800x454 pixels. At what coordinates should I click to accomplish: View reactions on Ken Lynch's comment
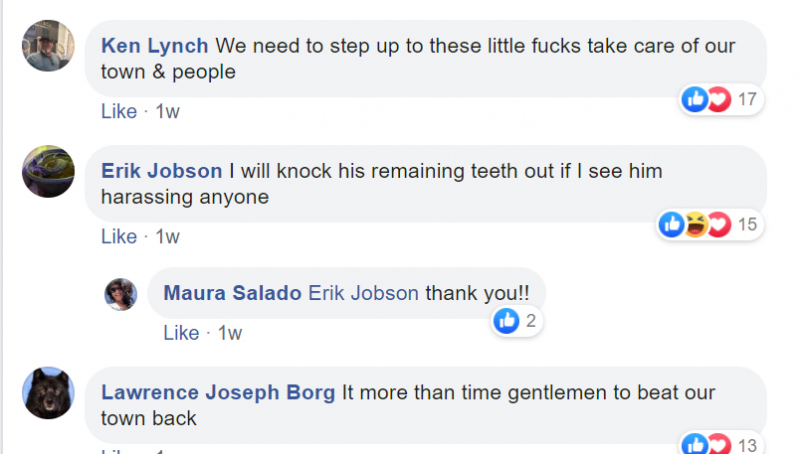coord(707,99)
